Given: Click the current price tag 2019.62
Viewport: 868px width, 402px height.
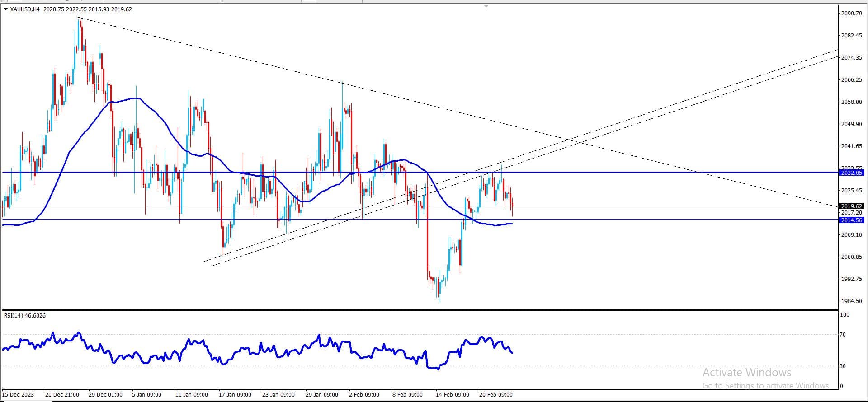Looking at the screenshot, I should 851,206.
